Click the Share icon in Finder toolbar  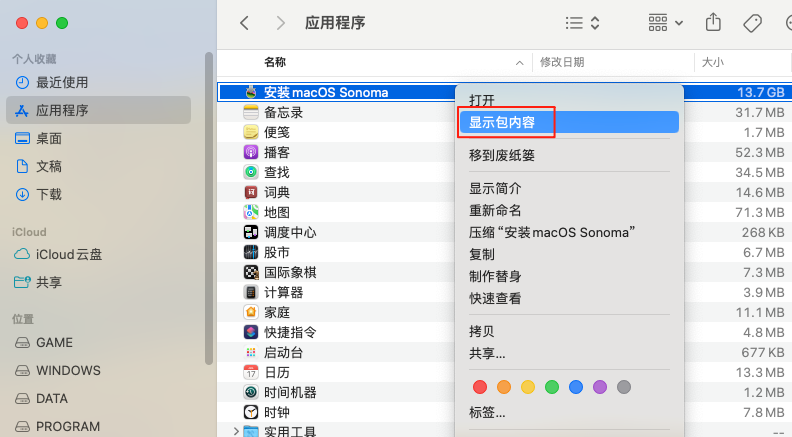pos(713,22)
